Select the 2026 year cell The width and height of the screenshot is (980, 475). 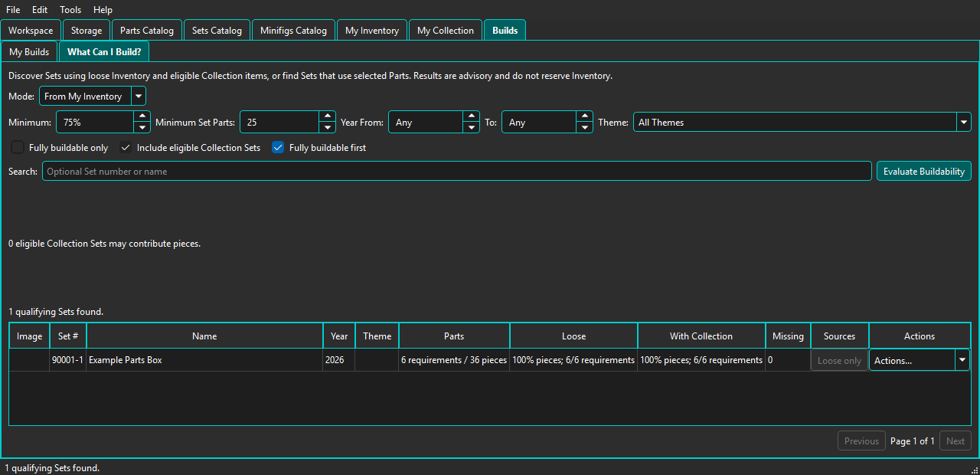tap(339, 360)
